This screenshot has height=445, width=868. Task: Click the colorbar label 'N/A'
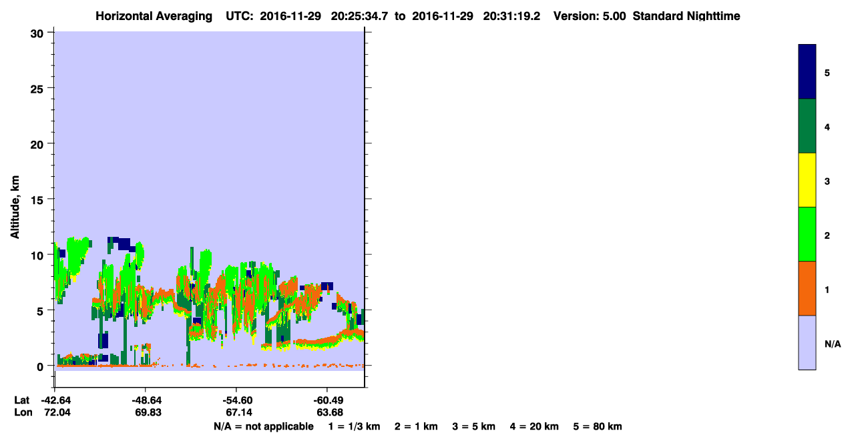(x=833, y=344)
